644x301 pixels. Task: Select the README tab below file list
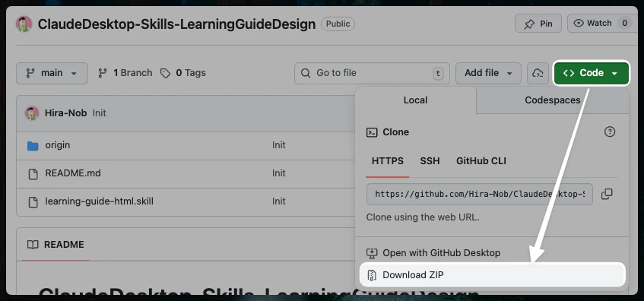click(x=56, y=245)
